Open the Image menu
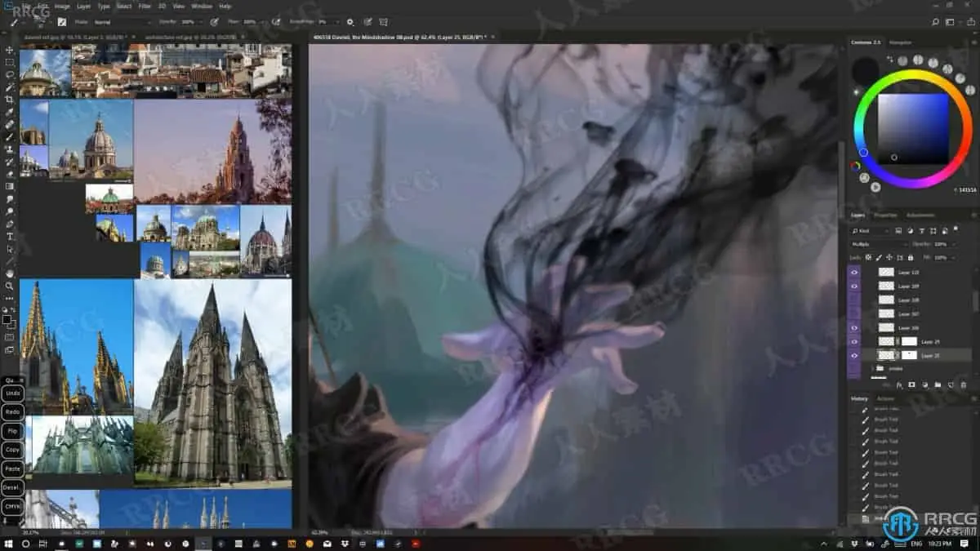 point(62,6)
